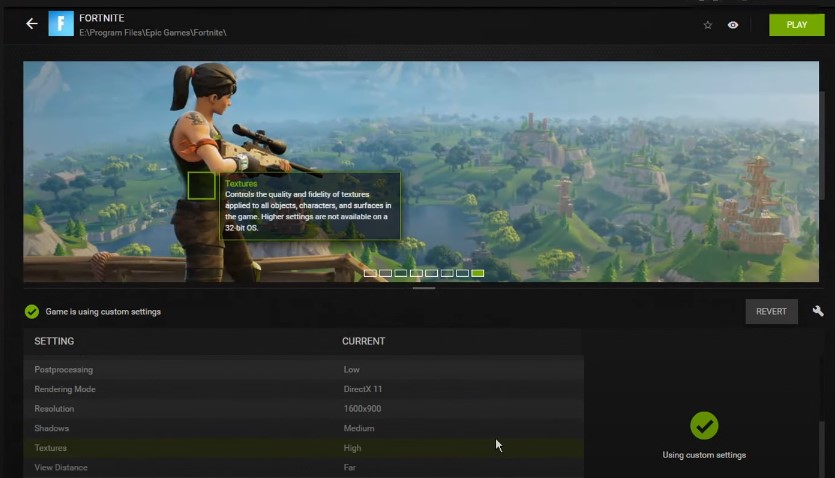Image resolution: width=835 pixels, height=478 pixels.
Task: Toggle game visibility with the eye icon
Action: 733,25
